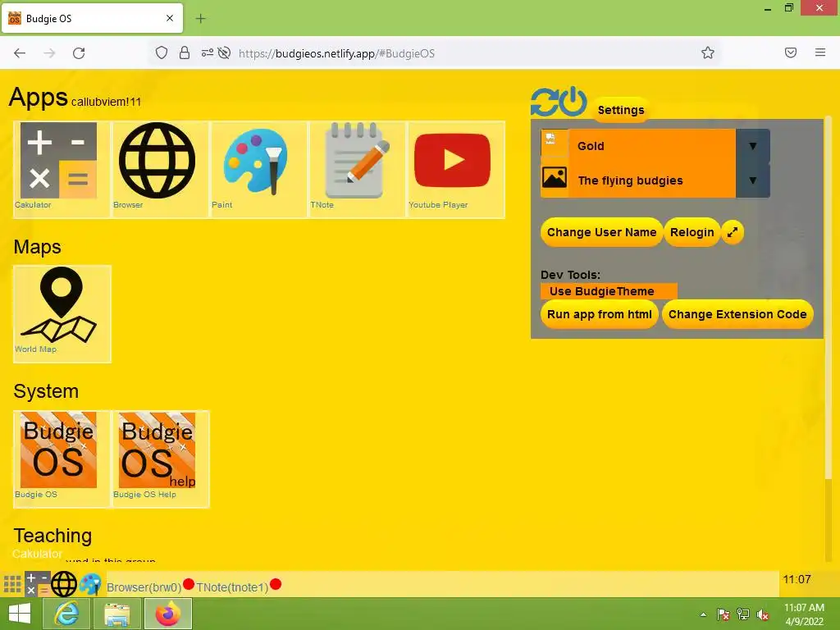Viewport: 840px width, 630px height.
Task: Click the blue refresh arrows icon
Action: (x=545, y=102)
